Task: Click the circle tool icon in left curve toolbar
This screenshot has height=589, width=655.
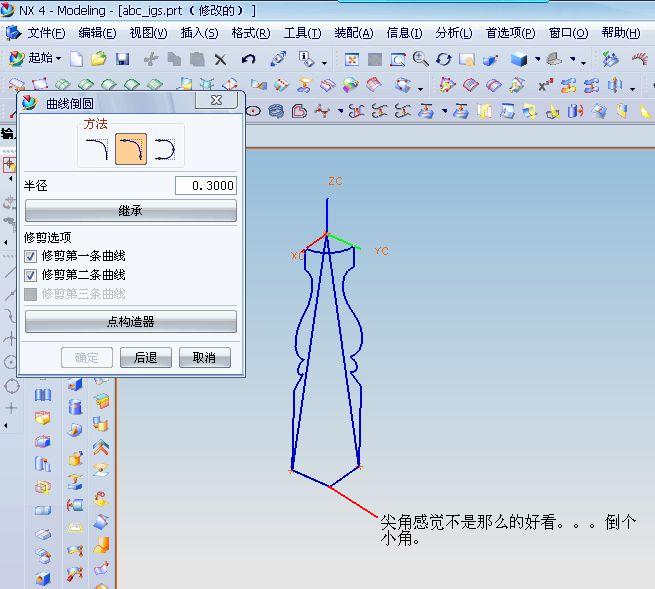Action: 12,386
